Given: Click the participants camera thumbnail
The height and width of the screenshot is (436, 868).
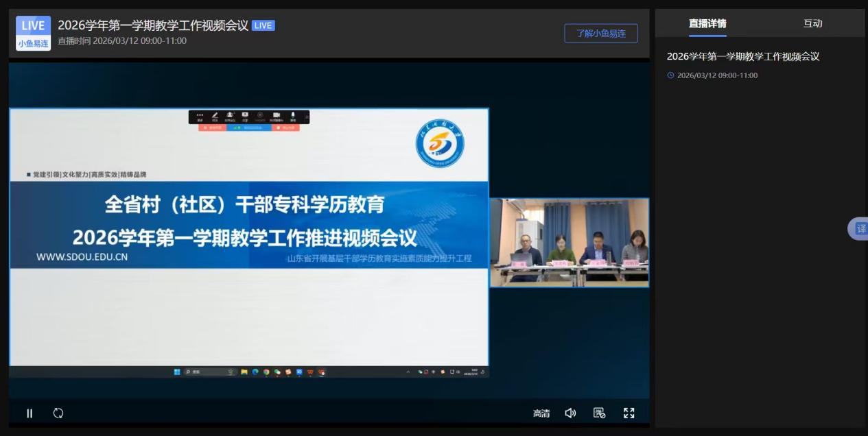Looking at the screenshot, I should [569, 242].
